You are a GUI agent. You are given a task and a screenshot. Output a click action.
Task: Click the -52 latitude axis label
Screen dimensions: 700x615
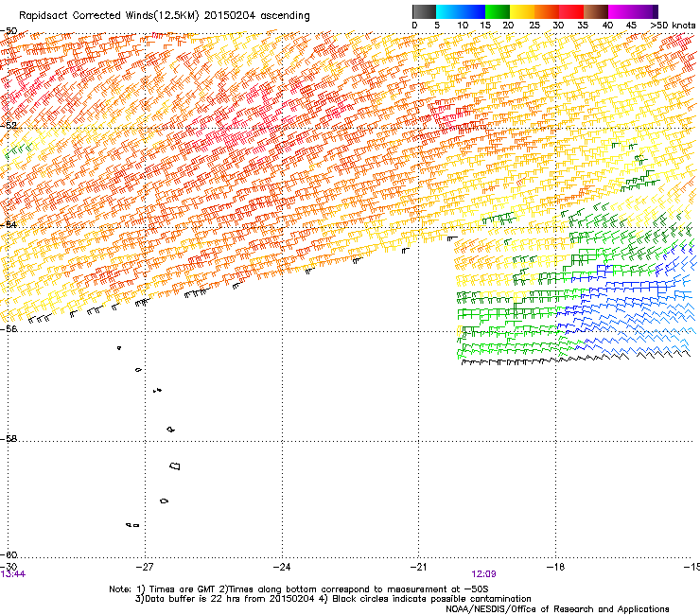pyautogui.click(x=9, y=126)
